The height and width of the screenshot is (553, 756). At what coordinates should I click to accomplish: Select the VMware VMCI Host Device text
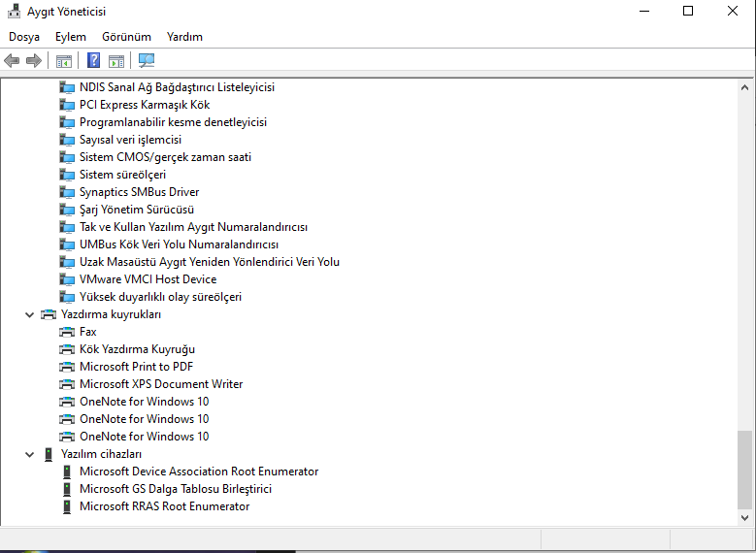pyautogui.click(x=148, y=279)
